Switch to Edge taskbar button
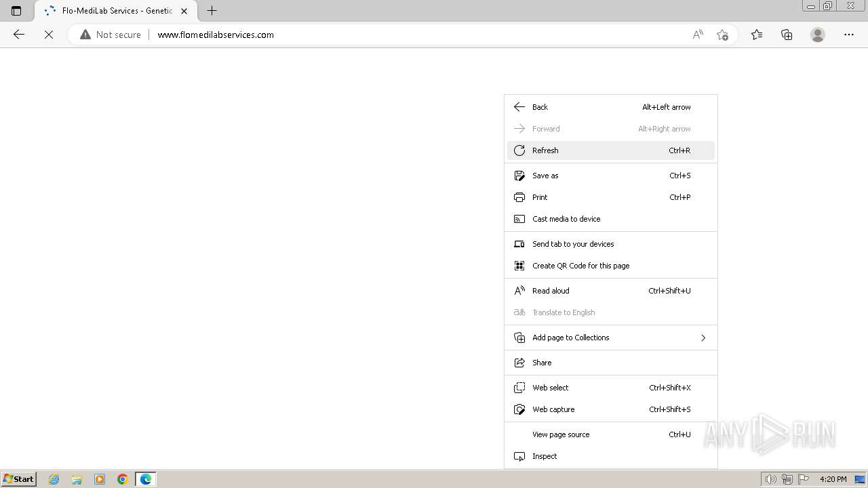The height and width of the screenshot is (488, 868). [146, 479]
